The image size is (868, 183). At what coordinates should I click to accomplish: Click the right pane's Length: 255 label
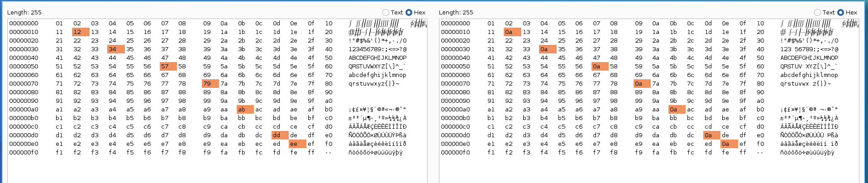[x=456, y=13]
